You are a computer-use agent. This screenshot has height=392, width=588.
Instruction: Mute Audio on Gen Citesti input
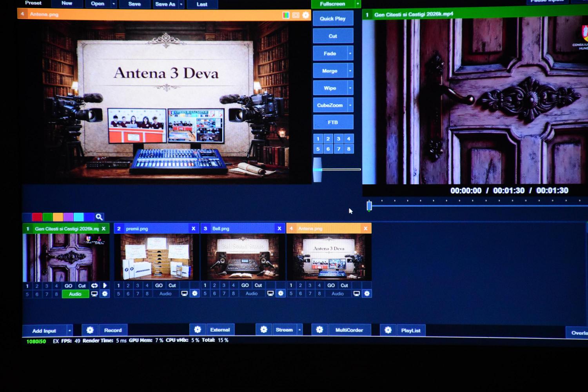pyautogui.click(x=75, y=294)
